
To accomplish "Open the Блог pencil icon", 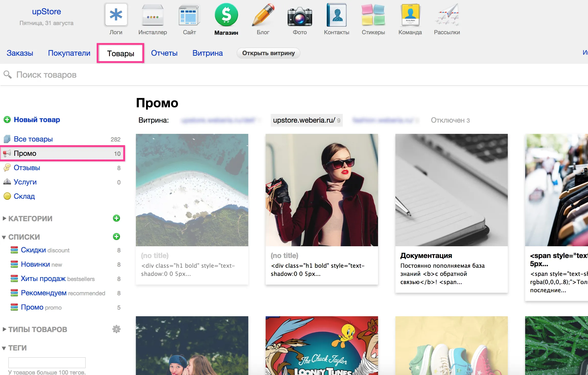I will click(x=263, y=15).
